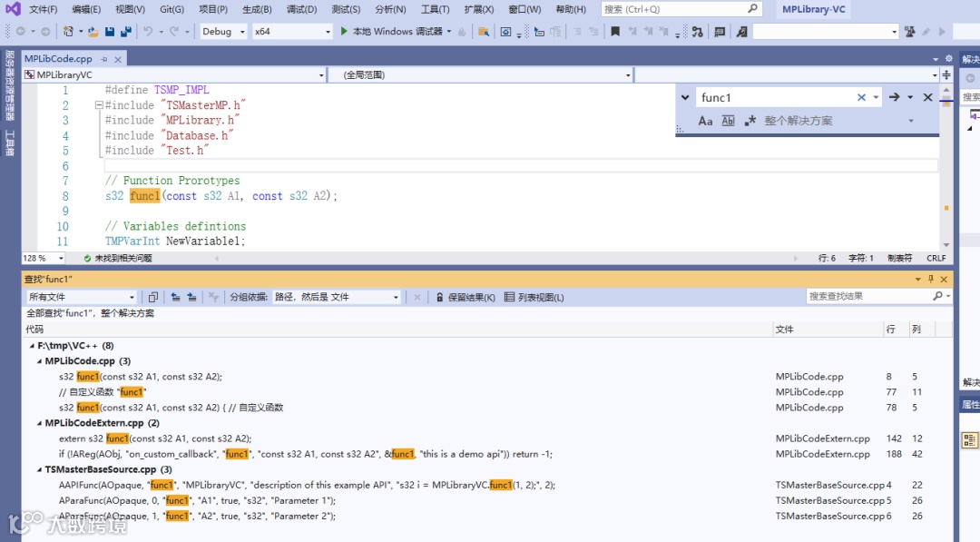Click the func1 find input field
The image size is (980, 542).
777,97
